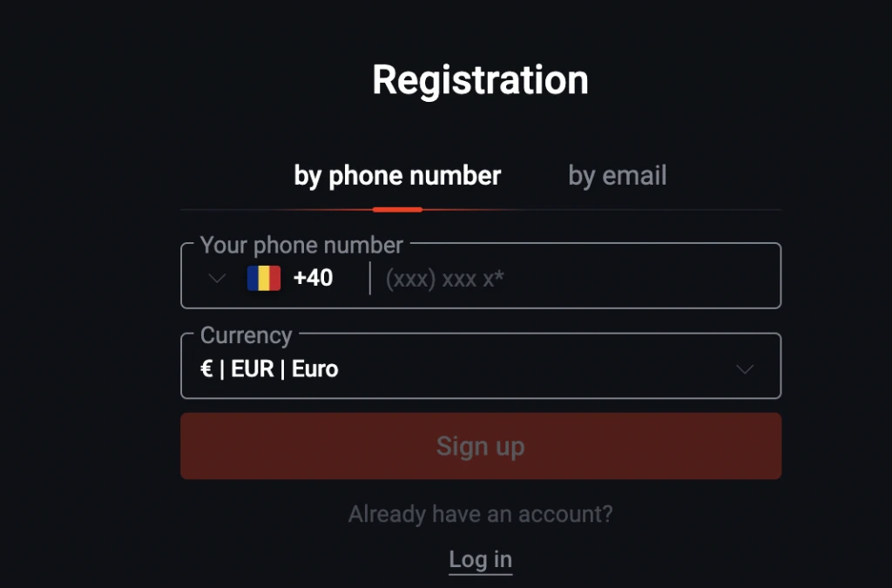This screenshot has width=892, height=588.
Task: Switch to the "by email" tab
Action: coord(617,176)
